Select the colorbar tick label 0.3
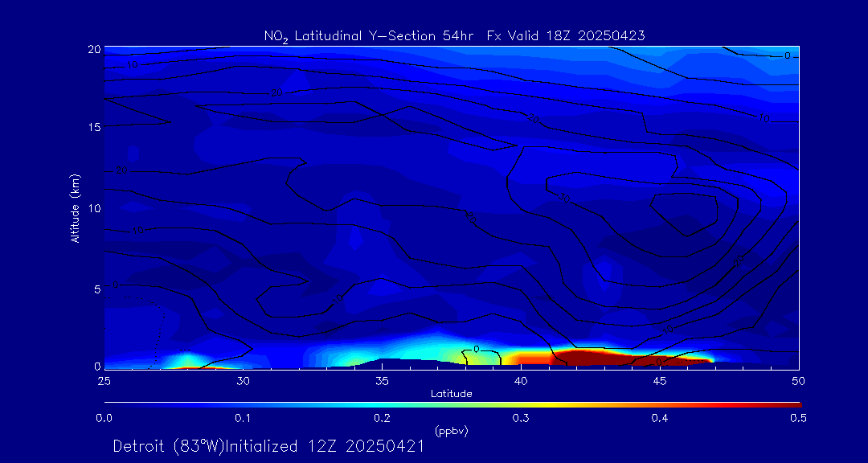This screenshot has height=463, width=868. click(520, 418)
